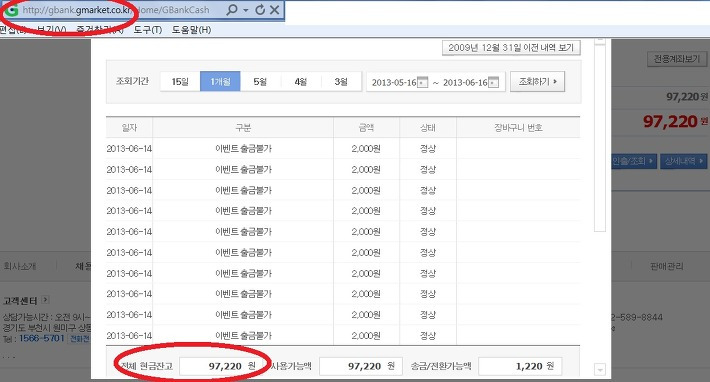Select the 15일 period tab
Viewport: 710px width, 382px height.
180,82
